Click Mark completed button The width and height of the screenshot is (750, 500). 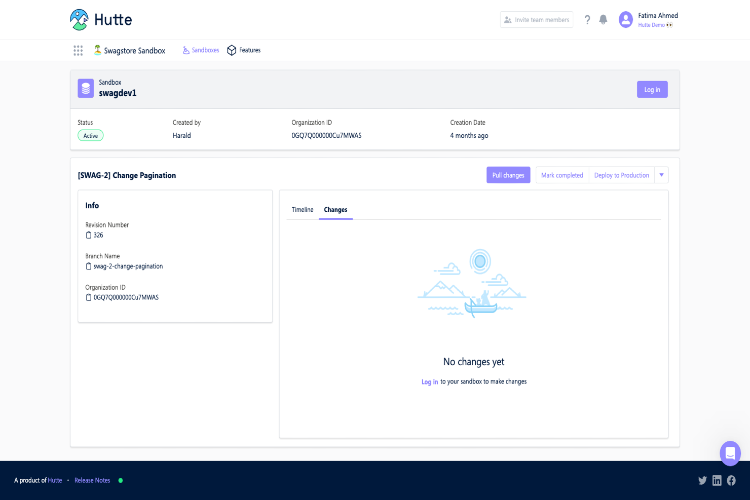(x=562, y=175)
